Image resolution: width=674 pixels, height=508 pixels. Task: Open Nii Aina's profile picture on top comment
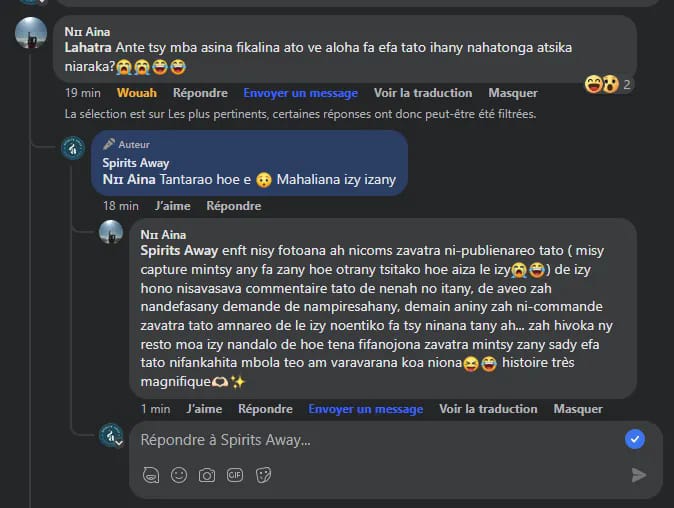pyautogui.click(x=31, y=33)
